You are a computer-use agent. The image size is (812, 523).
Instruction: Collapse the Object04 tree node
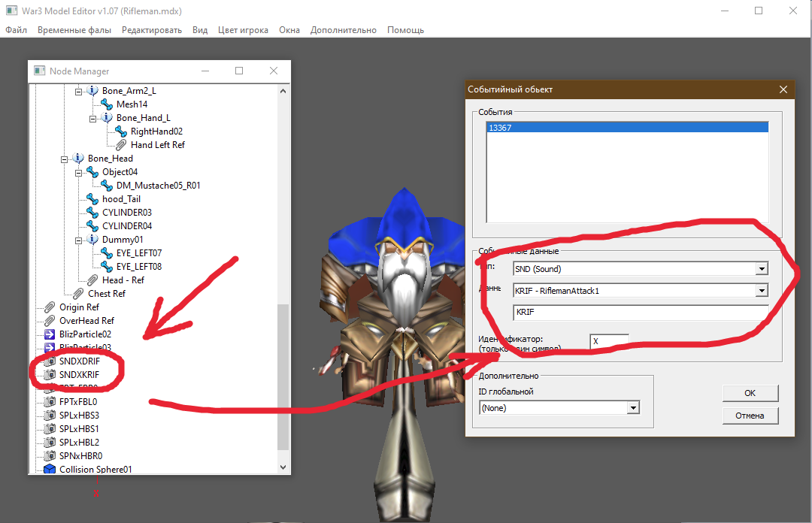(x=79, y=172)
